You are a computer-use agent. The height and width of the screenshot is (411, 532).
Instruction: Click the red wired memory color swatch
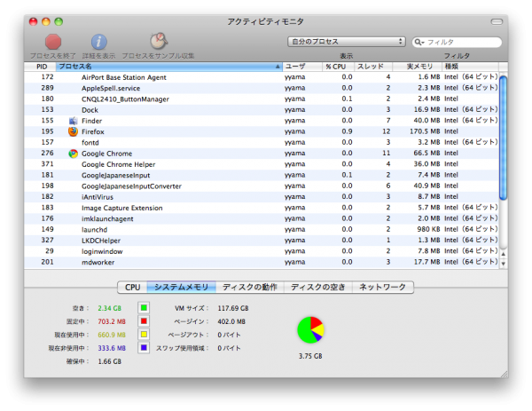coord(144,321)
